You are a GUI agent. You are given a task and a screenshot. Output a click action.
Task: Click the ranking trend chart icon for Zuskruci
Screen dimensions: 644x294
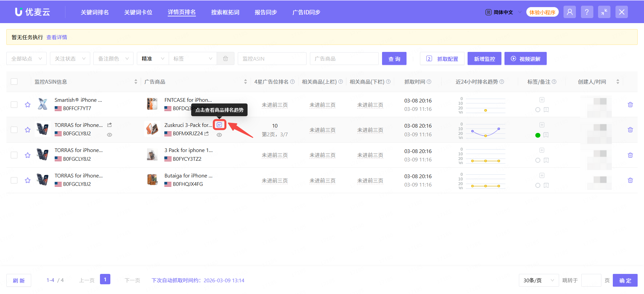219,125
